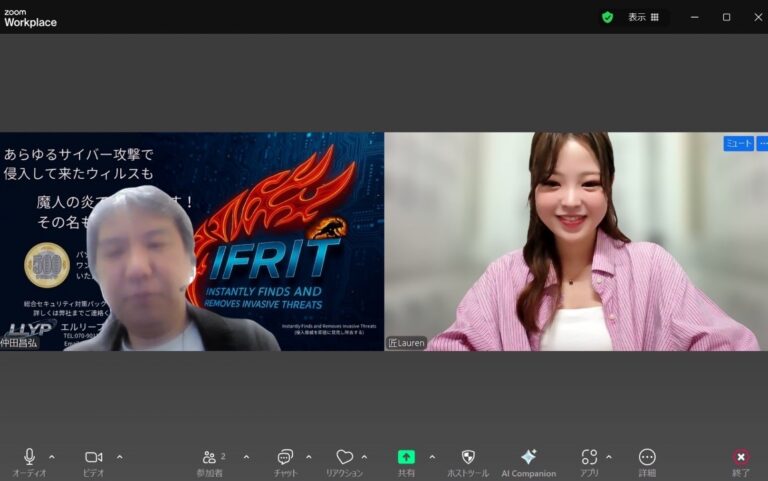
Task: Minimize the Zoom Workplace window
Action: pos(695,17)
